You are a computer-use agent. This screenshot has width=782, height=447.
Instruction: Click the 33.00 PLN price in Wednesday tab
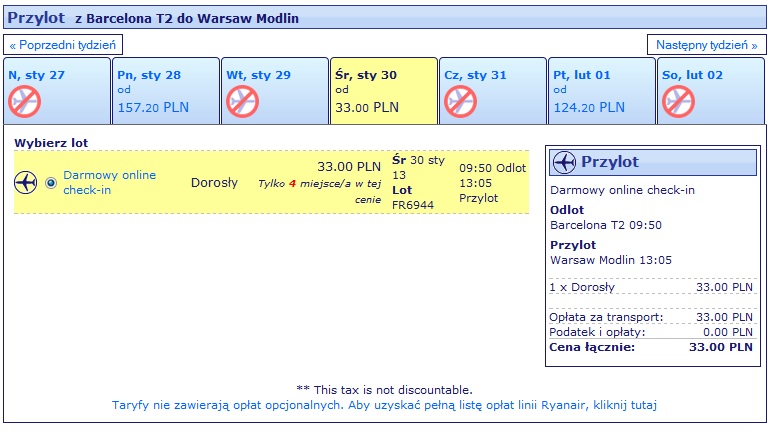click(367, 108)
